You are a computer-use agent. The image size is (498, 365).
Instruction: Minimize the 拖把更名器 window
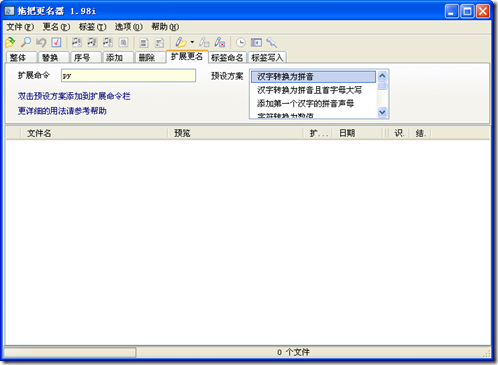pos(452,11)
